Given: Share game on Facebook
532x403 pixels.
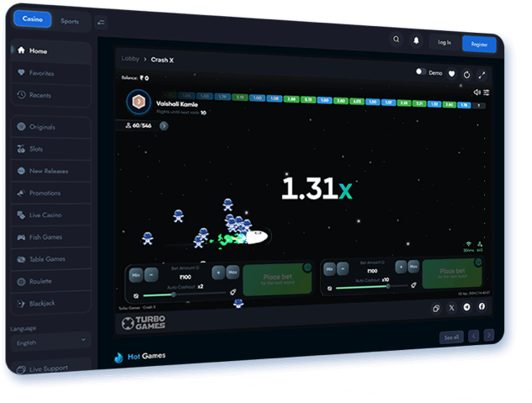Looking at the screenshot, I should (x=481, y=306).
